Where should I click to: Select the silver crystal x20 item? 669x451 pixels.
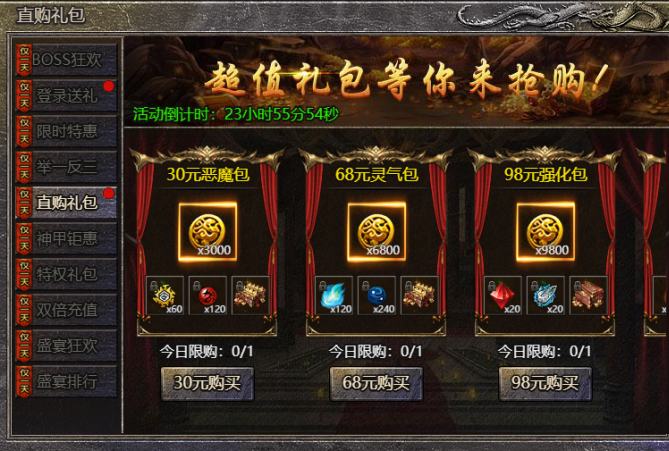(545, 295)
